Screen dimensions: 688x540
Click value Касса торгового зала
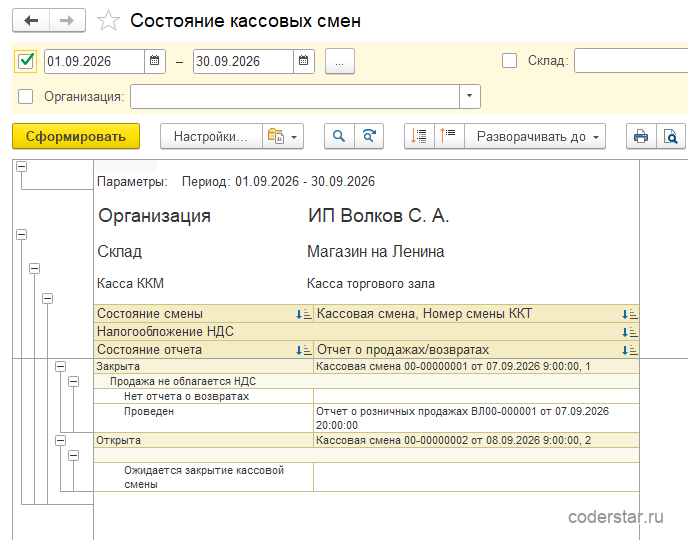pyautogui.click(x=371, y=284)
